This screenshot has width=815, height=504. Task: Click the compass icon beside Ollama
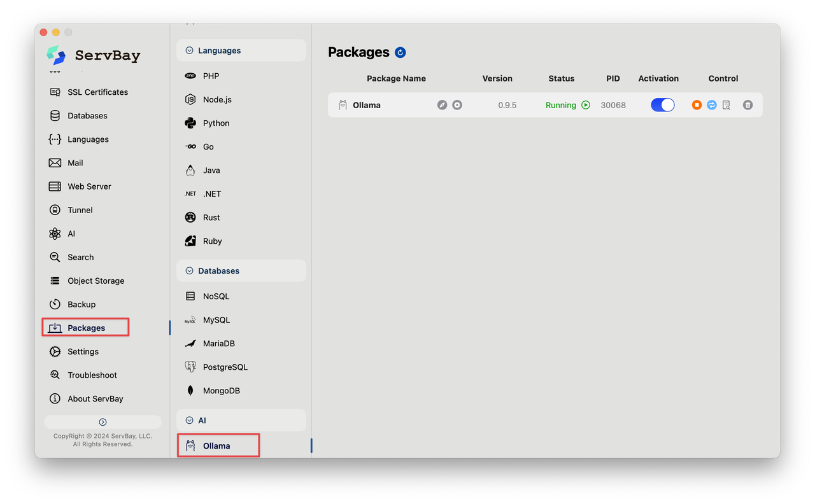click(442, 105)
